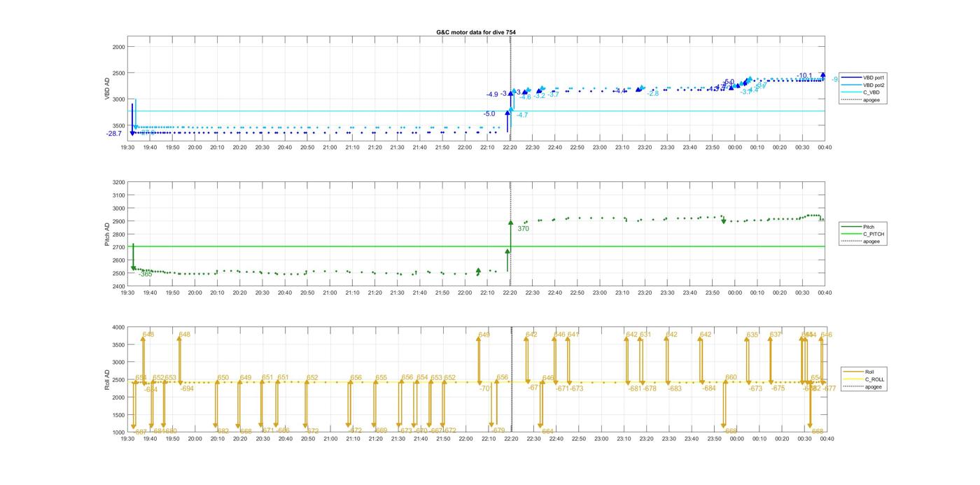Click the "Roll AD" y-axis label
The height and width of the screenshot is (485, 980).
[x=108, y=379]
